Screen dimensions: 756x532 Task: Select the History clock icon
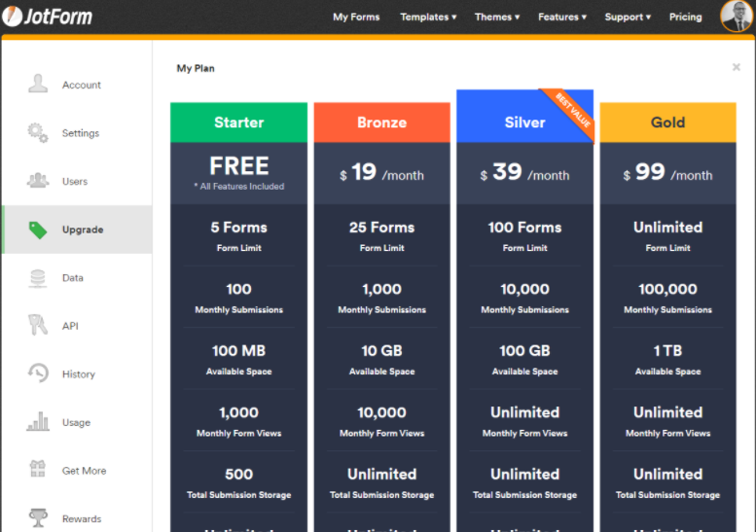38,373
